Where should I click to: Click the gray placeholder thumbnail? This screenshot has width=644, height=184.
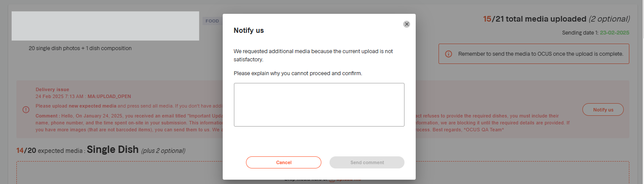pyautogui.click(x=105, y=26)
